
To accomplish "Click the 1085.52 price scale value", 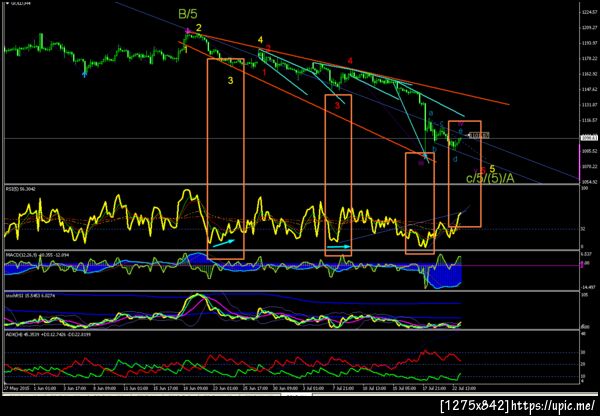I will [590, 151].
